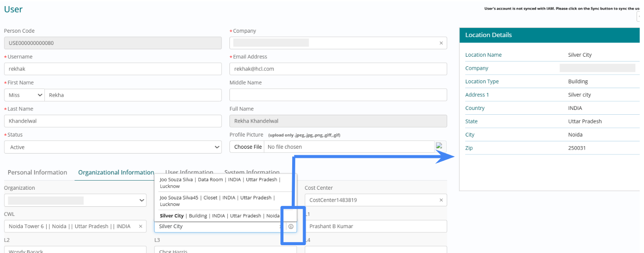
Task: Clear the Cost Center value CostCenter1483819
Action: pos(441,200)
